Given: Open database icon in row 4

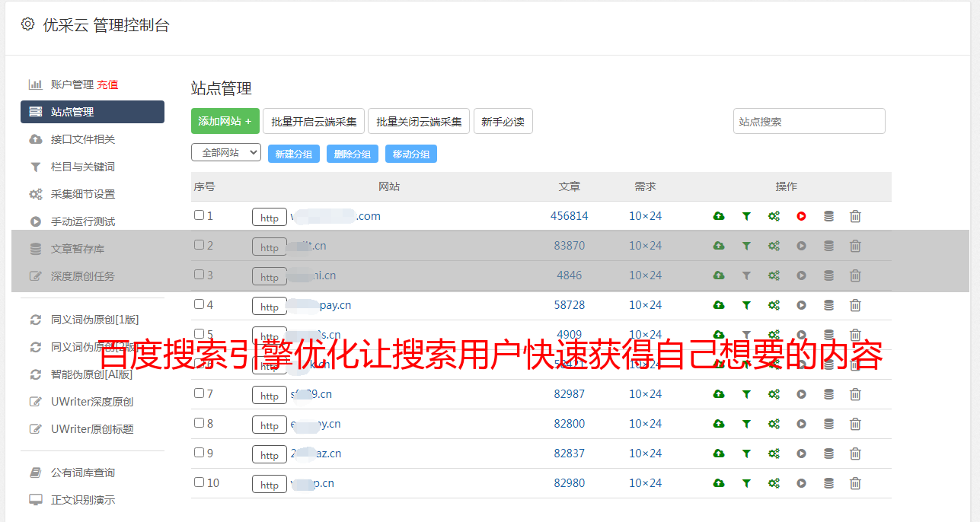Looking at the screenshot, I should 828,305.
